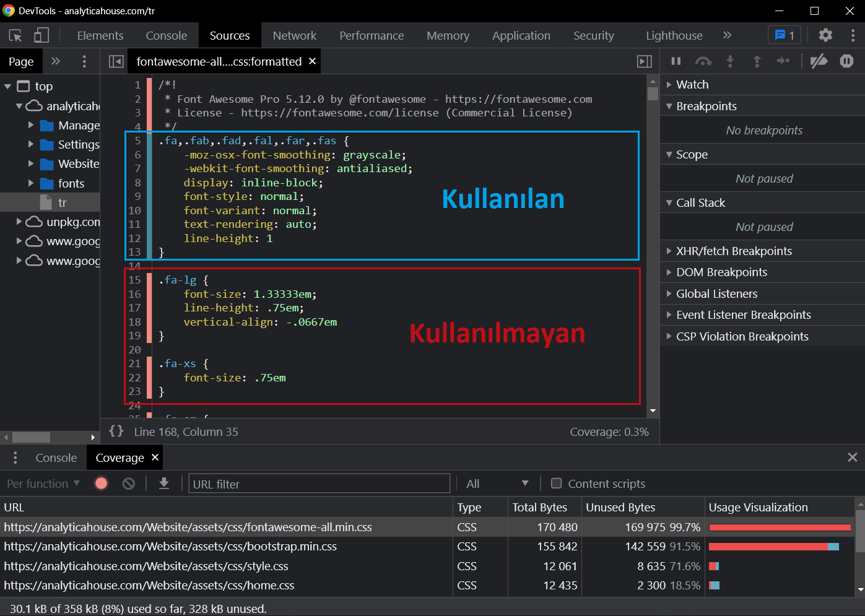The image size is (865, 616).
Task: Switch to the Console tab in top bar
Action: pos(167,36)
